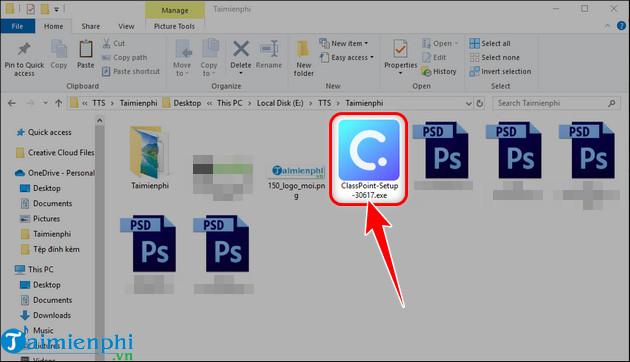Open Quick access in navigation pane

click(44, 132)
